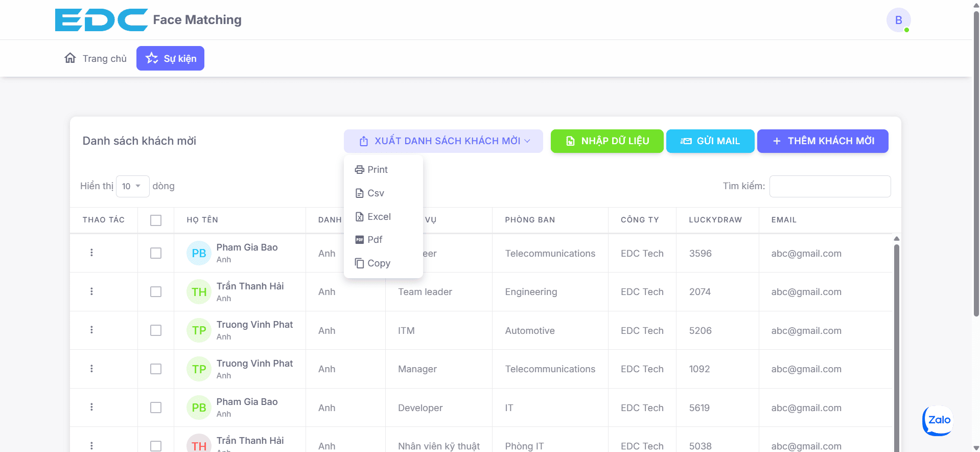
Task: Click Thêm khách mời button
Action: click(823, 141)
